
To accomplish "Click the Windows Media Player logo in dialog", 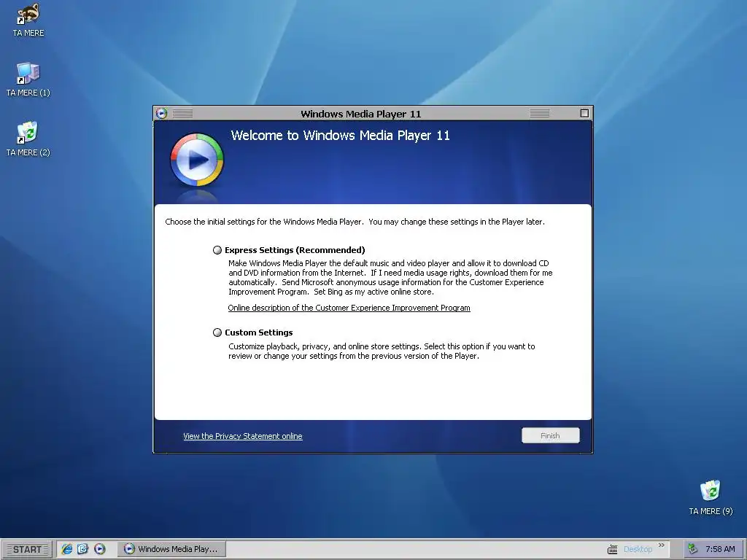I will click(197, 160).
